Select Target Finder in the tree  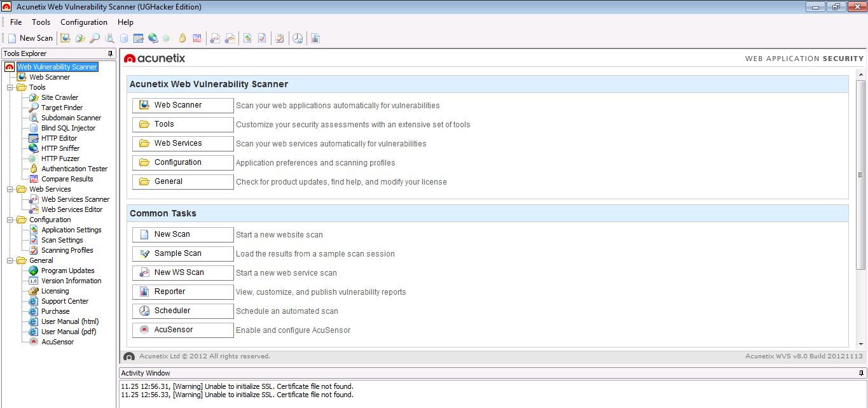click(62, 108)
